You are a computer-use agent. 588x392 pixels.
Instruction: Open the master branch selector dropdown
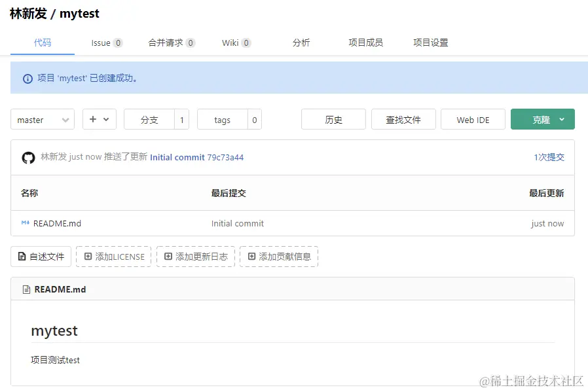[42, 119]
